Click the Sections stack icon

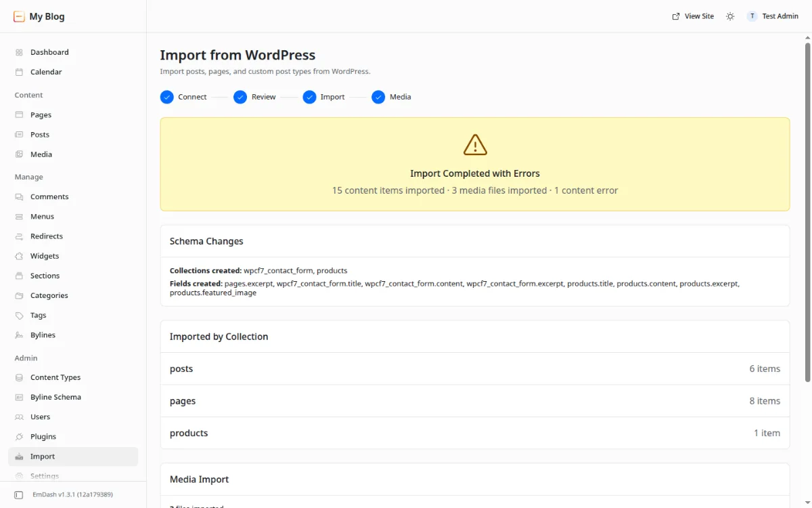click(19, 276)
